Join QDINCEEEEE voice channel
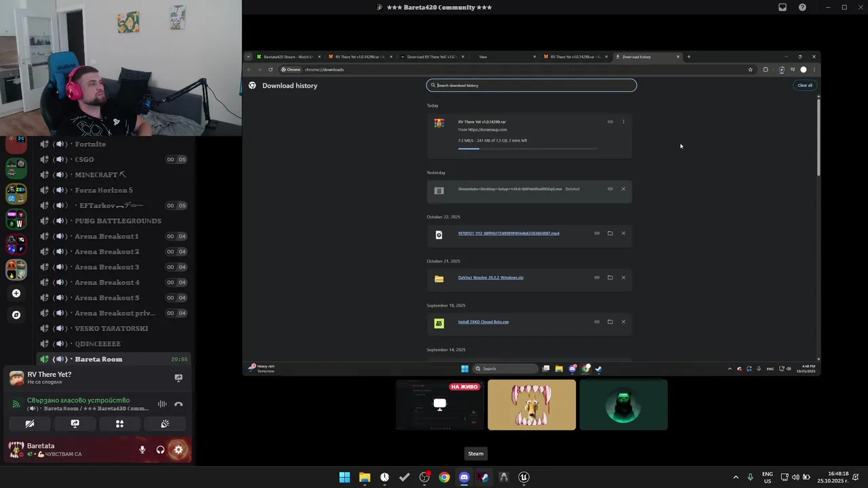This screenshot has height=488, width=868. (x=113, y=344)
